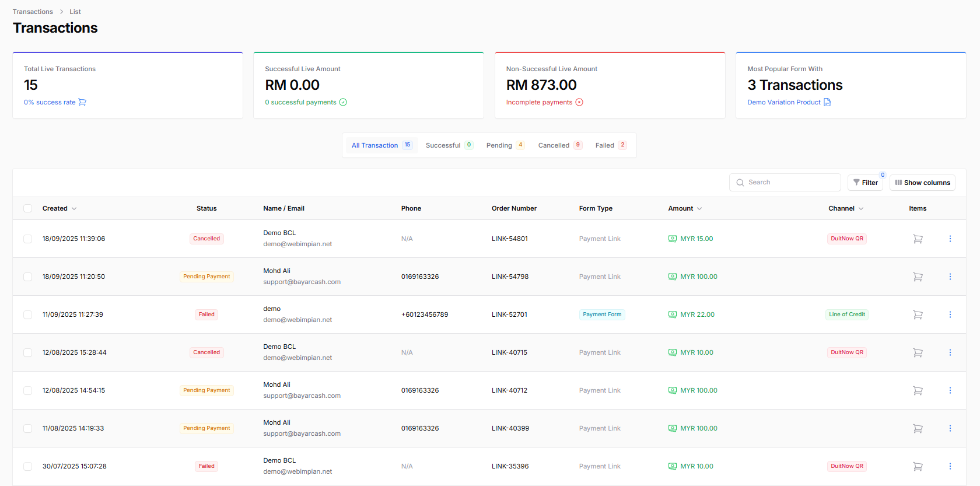Click phone number +60123456789
This screenshot has height=486, width=980.
point(425,314)
